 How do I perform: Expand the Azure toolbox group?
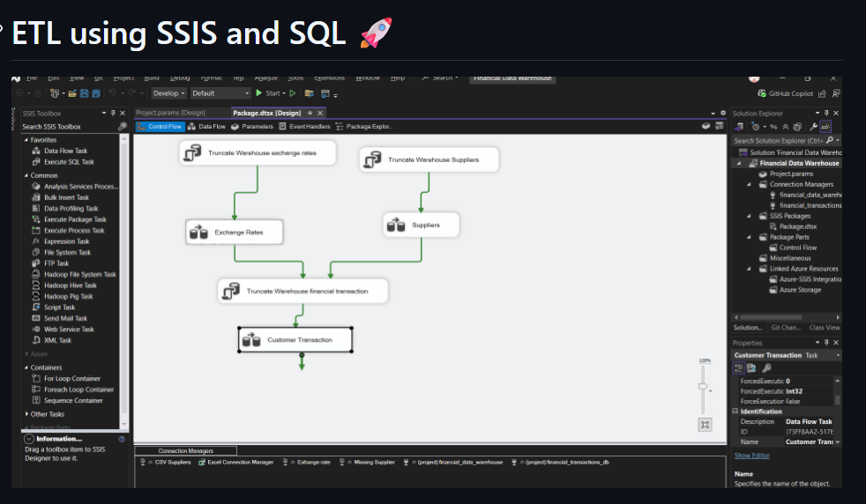[26, 354]
